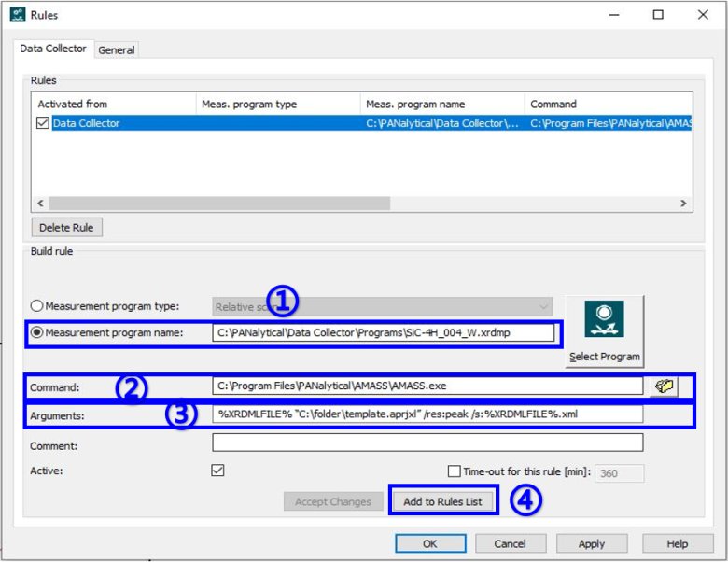Click the Select Program icon button

tap(604, 331)
